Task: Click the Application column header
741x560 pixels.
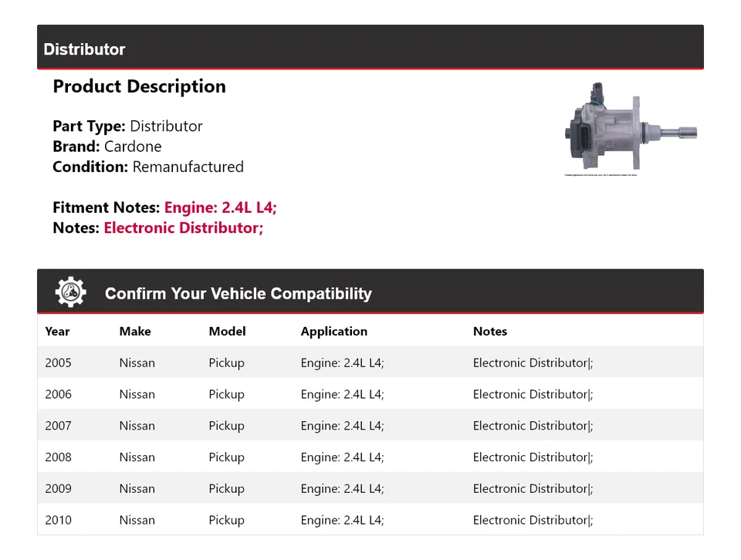Action: tap(334, 331)
